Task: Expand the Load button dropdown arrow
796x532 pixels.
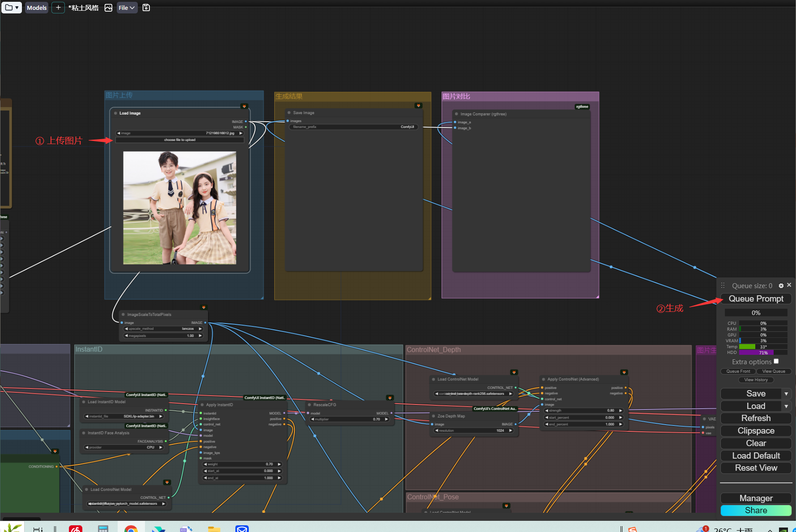Action: 786,406
